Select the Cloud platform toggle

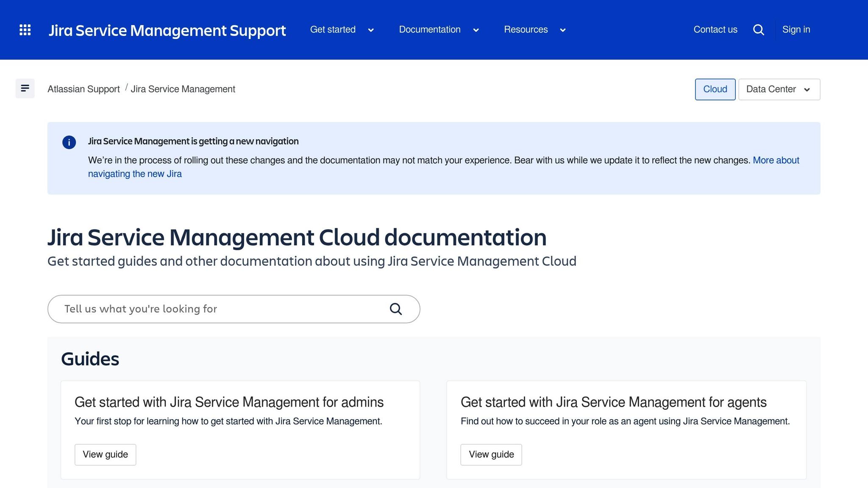(715, 89)
